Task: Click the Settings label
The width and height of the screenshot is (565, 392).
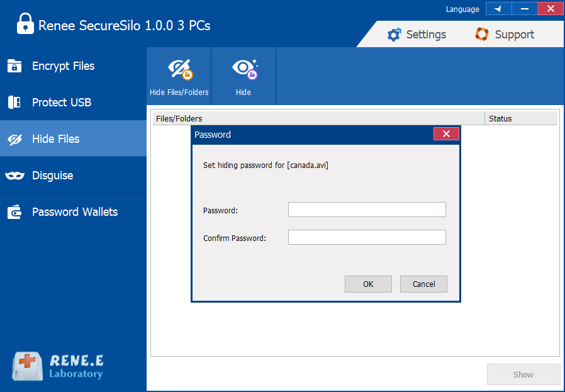Action: point(427,35)
